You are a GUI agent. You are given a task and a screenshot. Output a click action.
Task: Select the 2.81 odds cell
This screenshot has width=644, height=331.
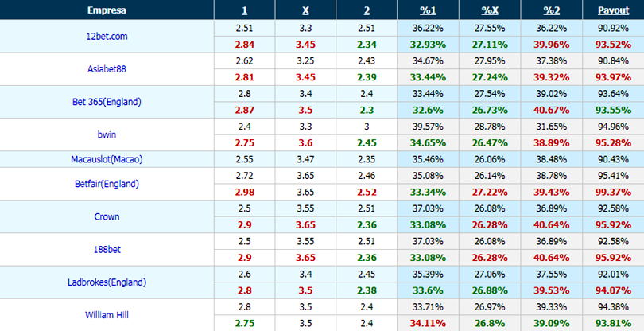[245, 77]
